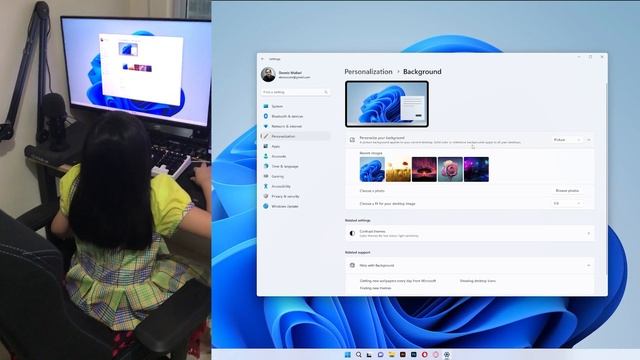Collapse the Help with Background section
The width and height of the screenshot is (640, 360).
(x=589, y=265)
